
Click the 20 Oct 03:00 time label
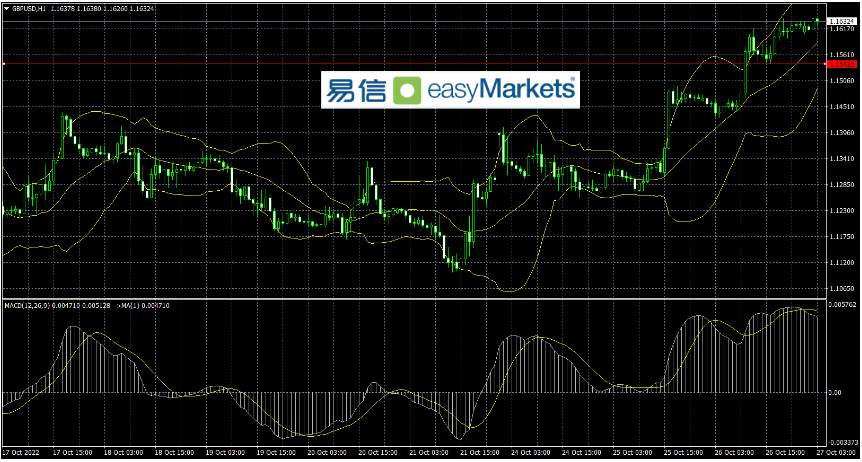[327, 452]
